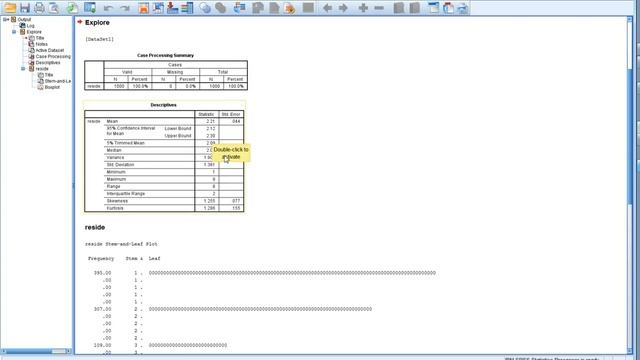640x360 pixels.
Task: Collapse the outline item with the minus icon
Action: click(x=379, y=7)
